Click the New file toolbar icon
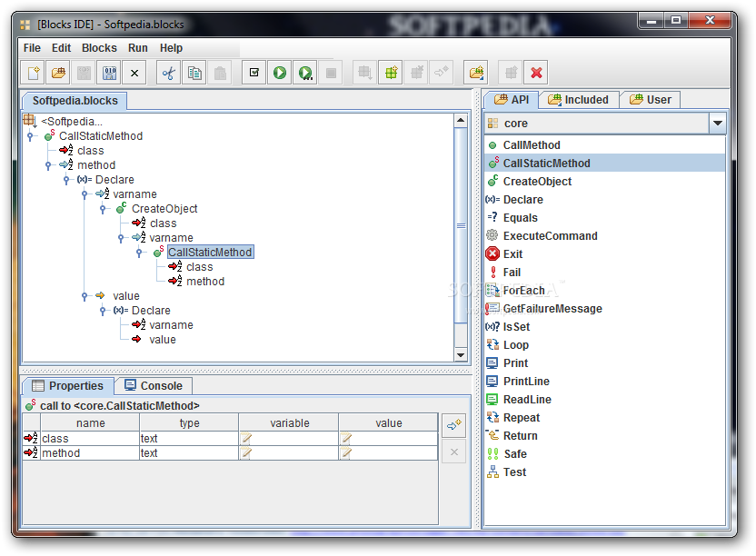Viewport: 756px width, 556px height. click(33, 73)
